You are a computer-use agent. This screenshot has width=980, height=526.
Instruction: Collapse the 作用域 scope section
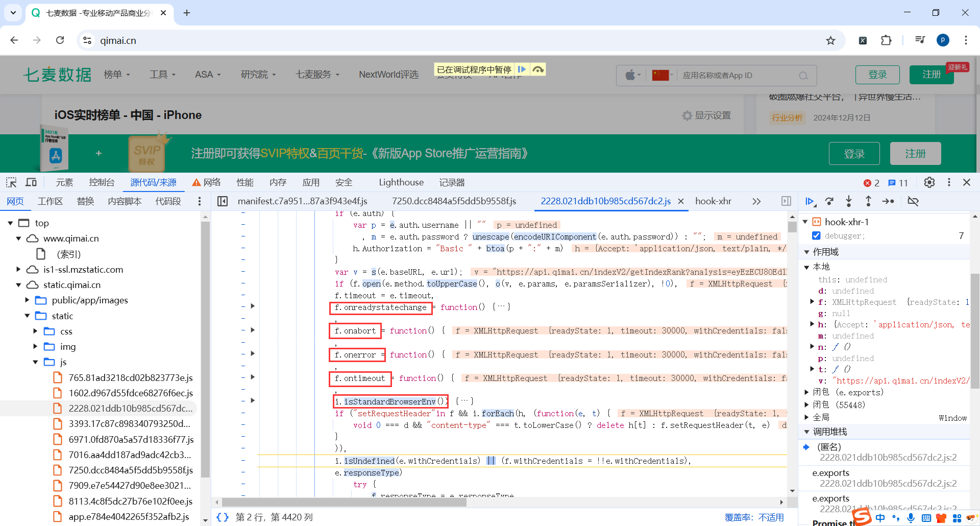click(806, 252)
